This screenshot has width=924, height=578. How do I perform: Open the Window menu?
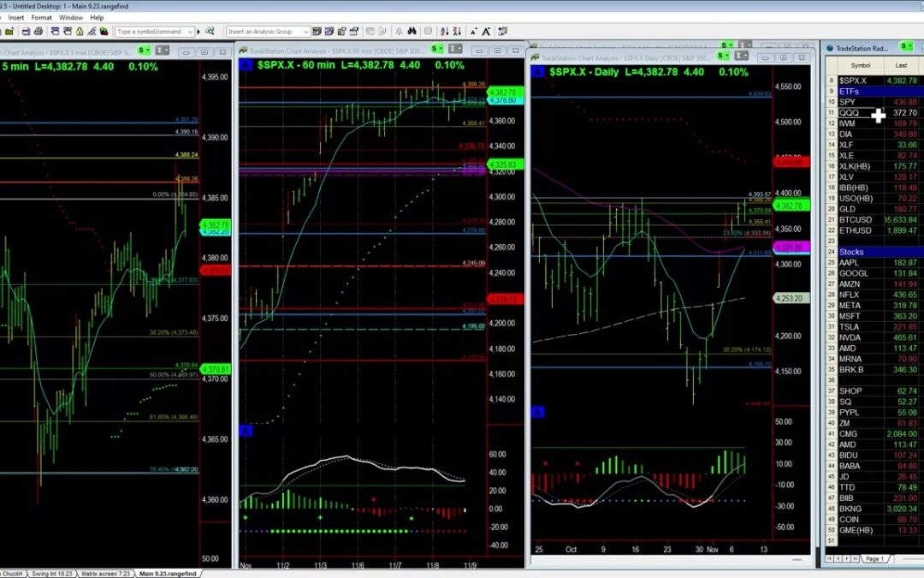click(71, 18)
